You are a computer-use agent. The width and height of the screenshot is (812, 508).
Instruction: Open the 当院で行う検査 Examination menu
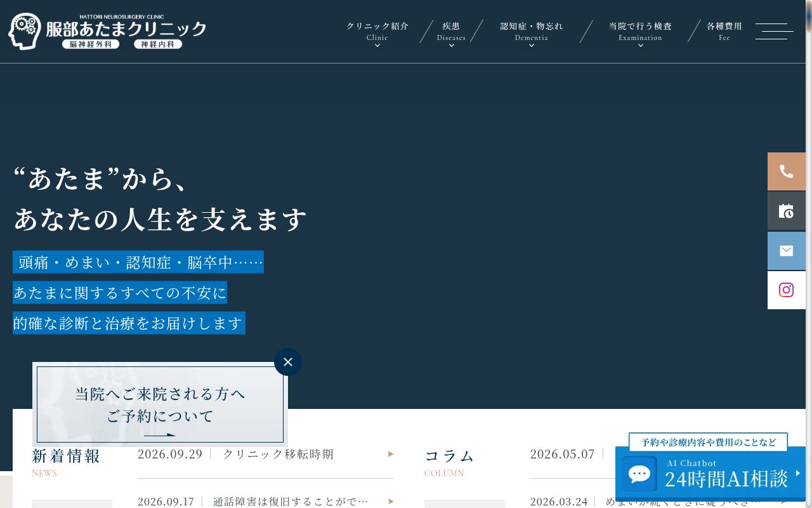pos(640,32)
